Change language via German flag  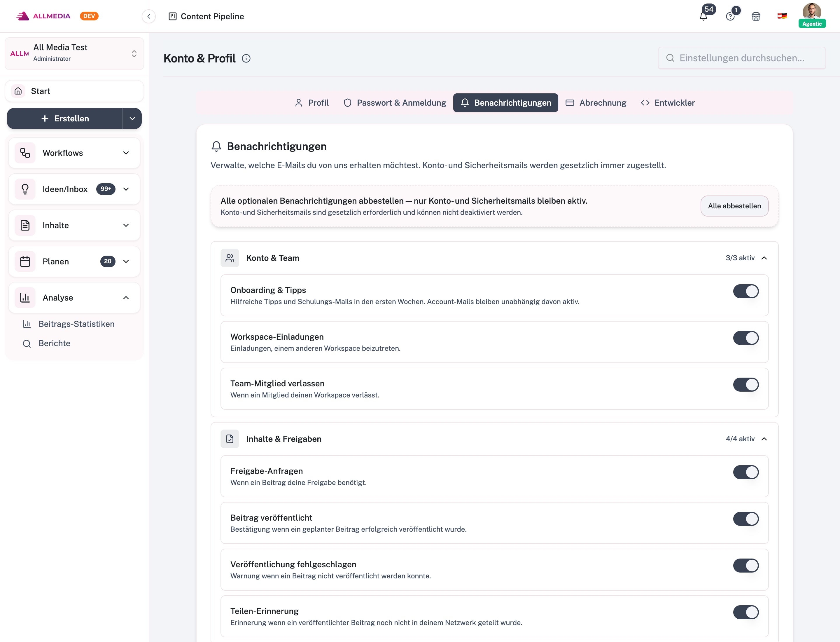782,16
